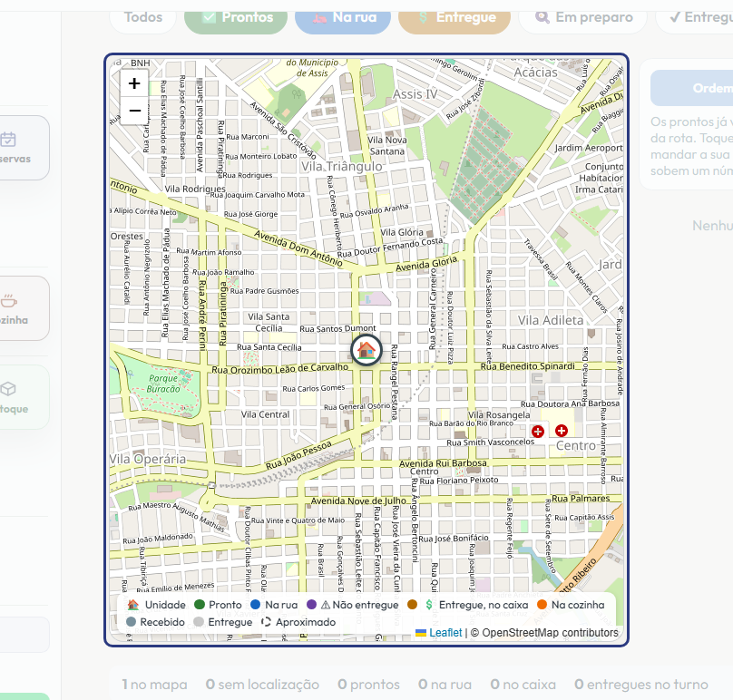Show all orders with Todos filter
733x700 pixels.
143,18
